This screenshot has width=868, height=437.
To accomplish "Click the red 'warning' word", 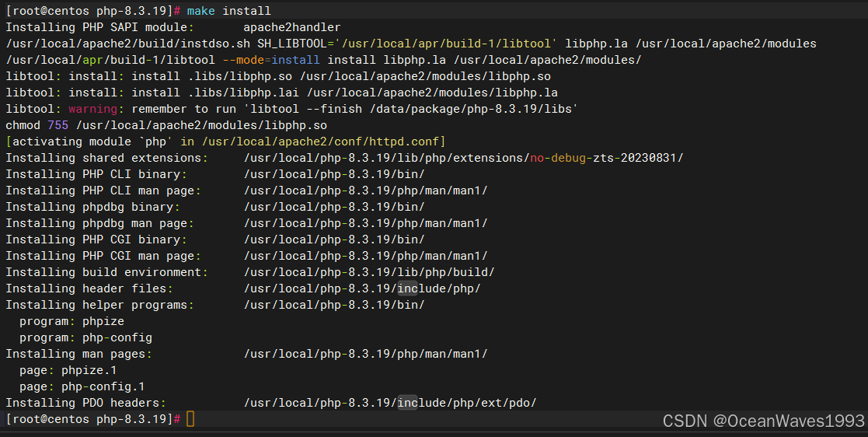I will [93, 109].
